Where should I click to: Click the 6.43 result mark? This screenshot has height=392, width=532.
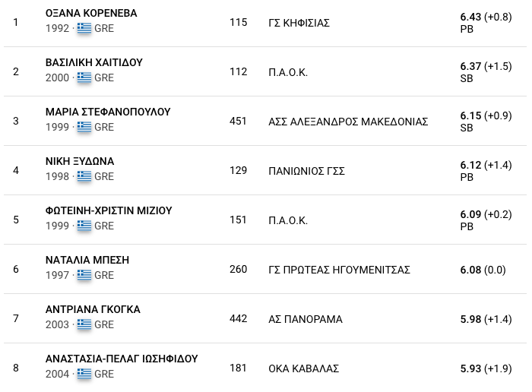click(x=470, y=16)
